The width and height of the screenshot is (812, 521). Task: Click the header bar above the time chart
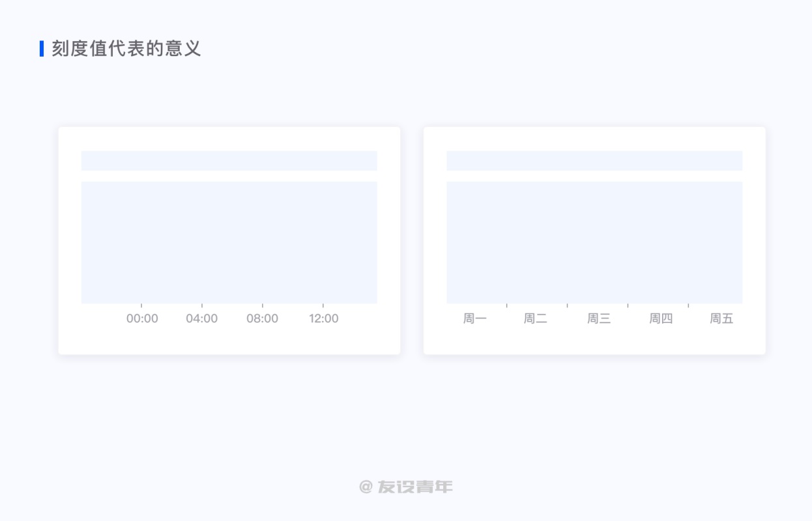tap(229, 161)
